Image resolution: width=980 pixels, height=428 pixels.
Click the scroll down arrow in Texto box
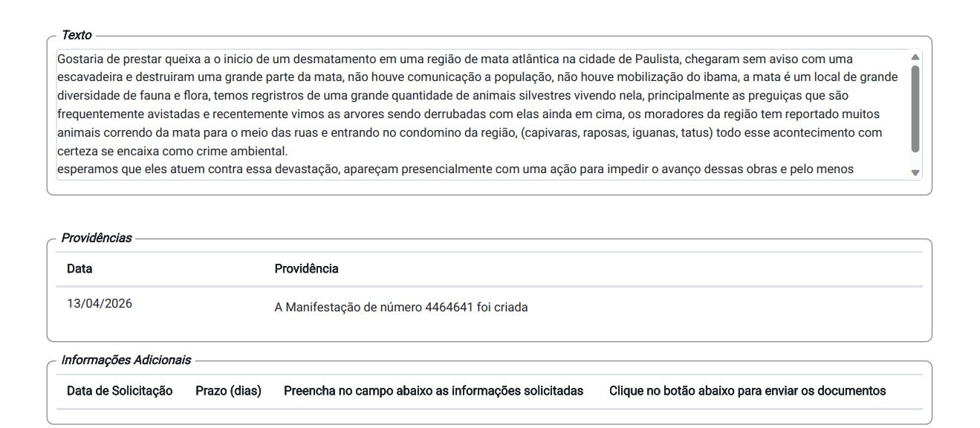click(x=915, y=172)
